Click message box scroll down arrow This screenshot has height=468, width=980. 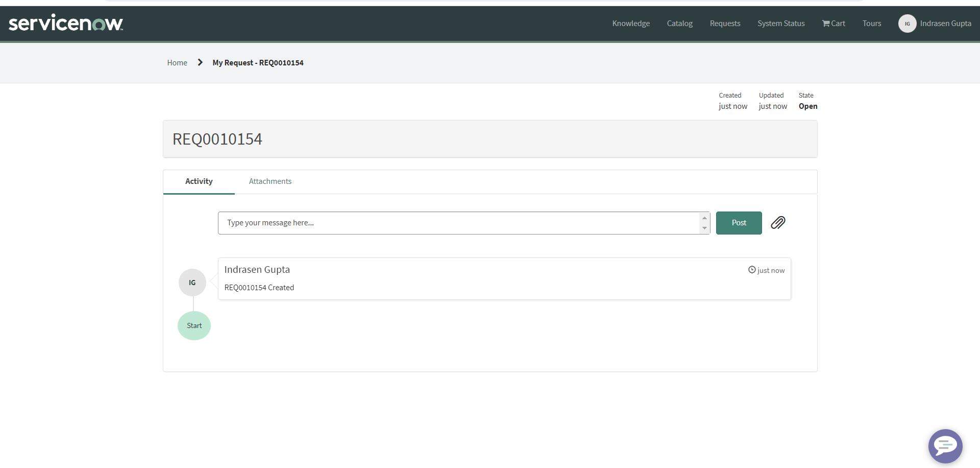(704, 228)
